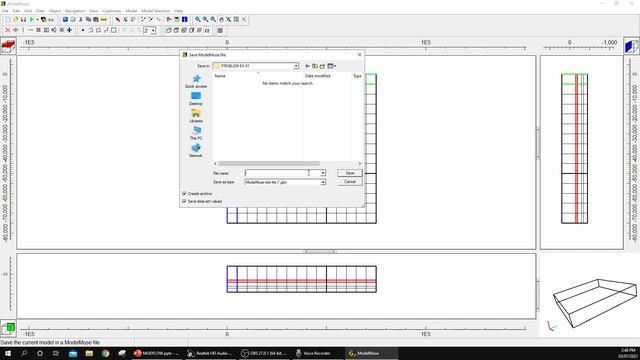Image resolution: width=640 pixels, height=360 pixels.
Task: Click the green Run model arrow icon
Action: coord(31,19)
